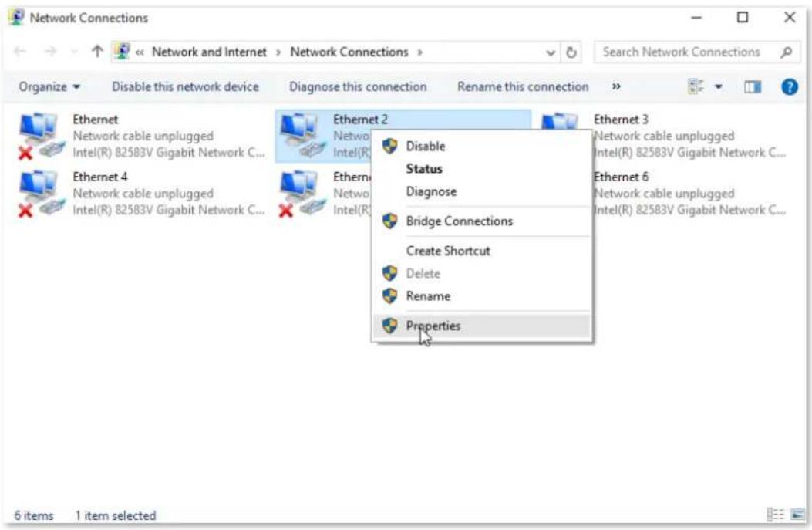Toggle the preview pane icon

point(753,86)
